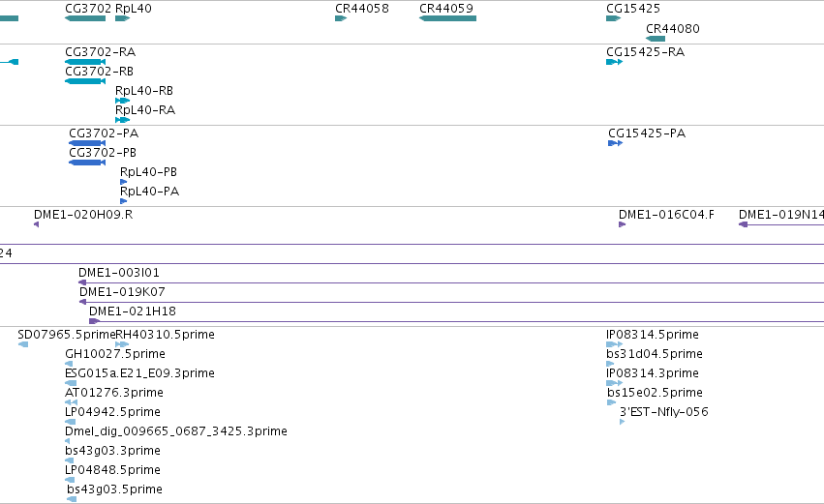Select the CR44080 gene arrow

pos(656,39)
